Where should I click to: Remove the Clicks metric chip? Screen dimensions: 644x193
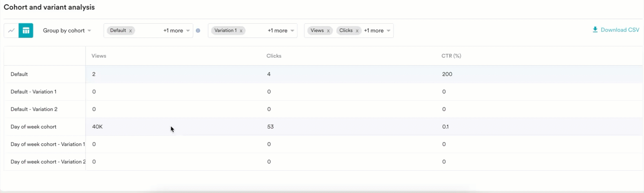click(357, 31)
